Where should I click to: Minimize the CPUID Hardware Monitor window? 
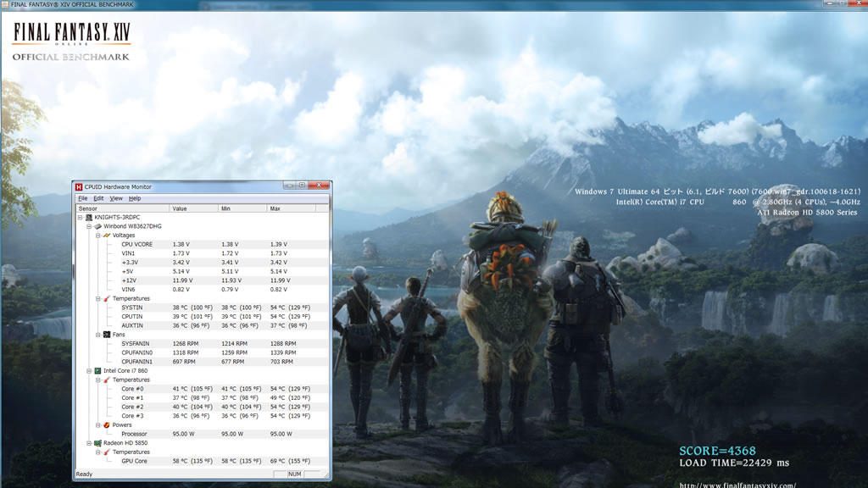coord(290,186)
